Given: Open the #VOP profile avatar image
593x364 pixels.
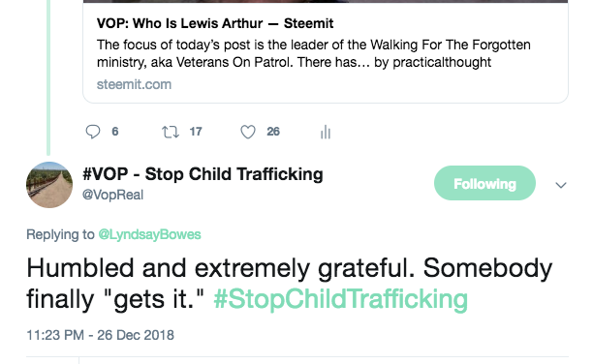Looking at the screenshot, I should (49, 185).
